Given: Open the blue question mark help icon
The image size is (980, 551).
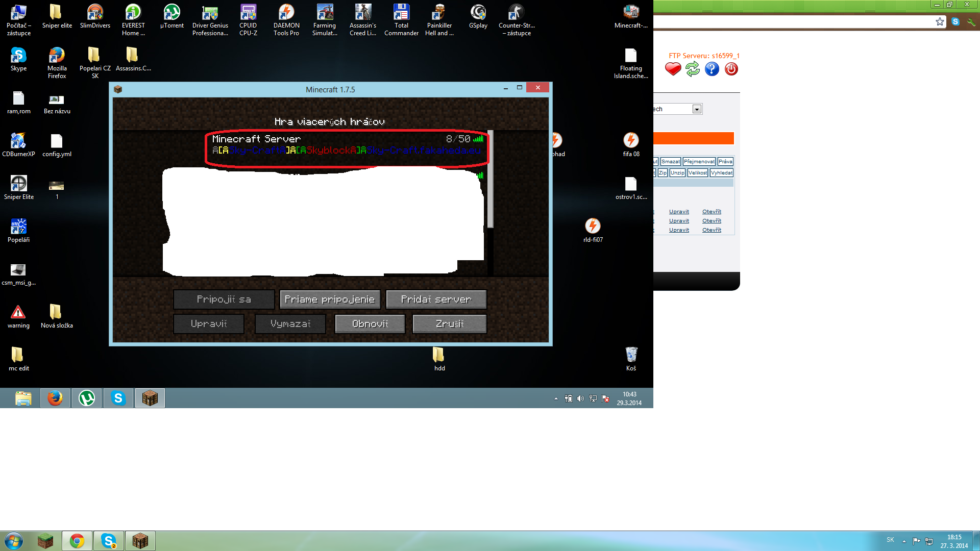Looking at the screenshot, I should pos(712,69).
